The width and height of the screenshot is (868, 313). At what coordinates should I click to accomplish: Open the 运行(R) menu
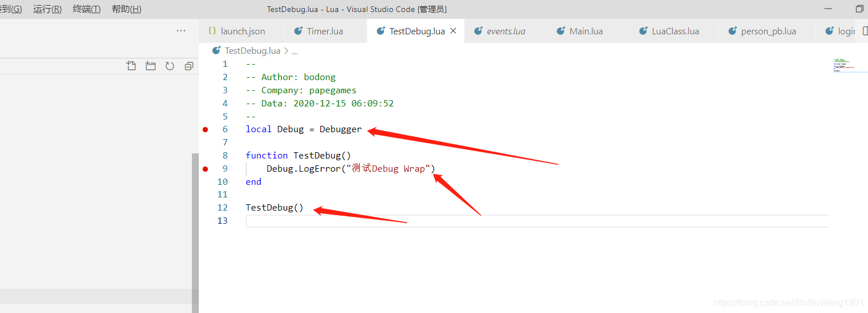coord(48,9)
